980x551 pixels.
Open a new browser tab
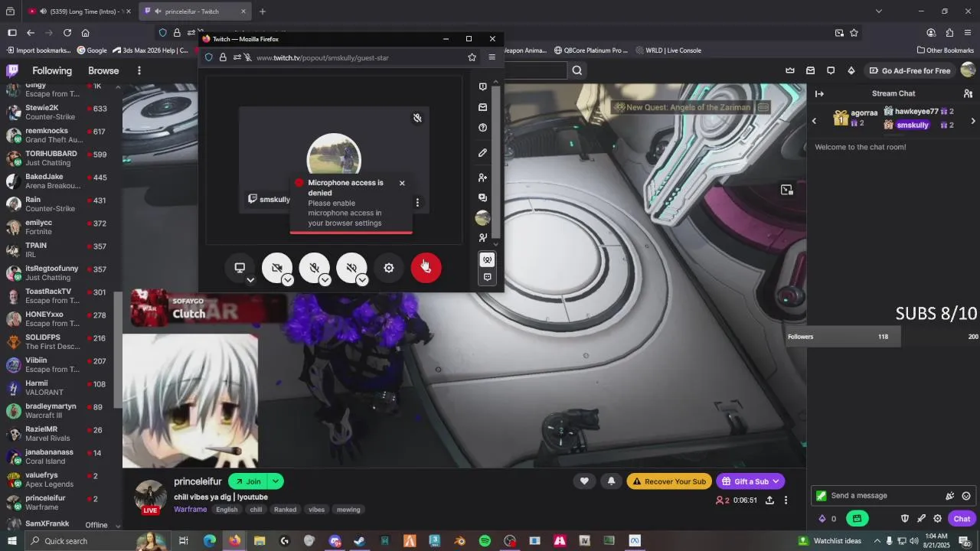263,11
